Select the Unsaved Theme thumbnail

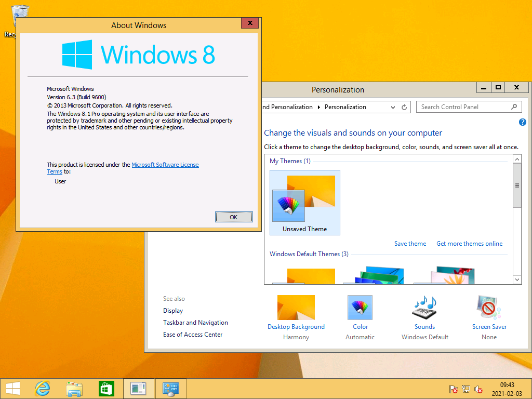pyautogui.click(x=304, y=203)
